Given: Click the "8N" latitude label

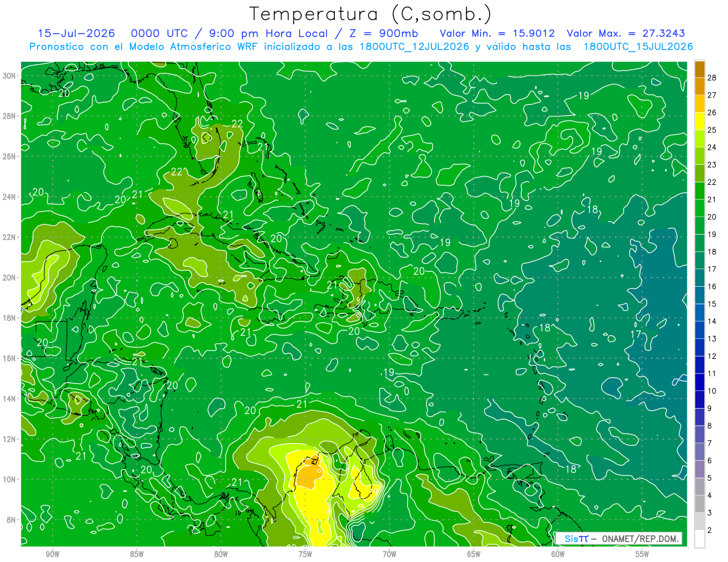Looking at the screenshot, I should click(12, 520).
